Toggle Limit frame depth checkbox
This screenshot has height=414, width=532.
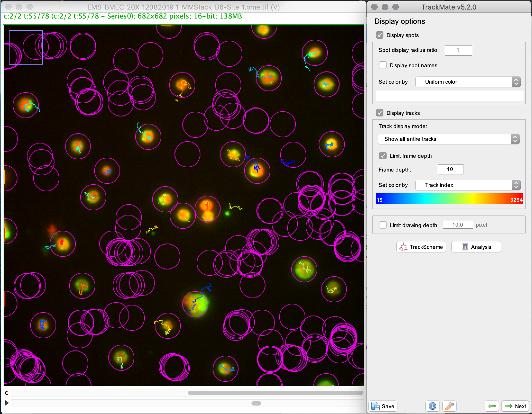(383, 156)
